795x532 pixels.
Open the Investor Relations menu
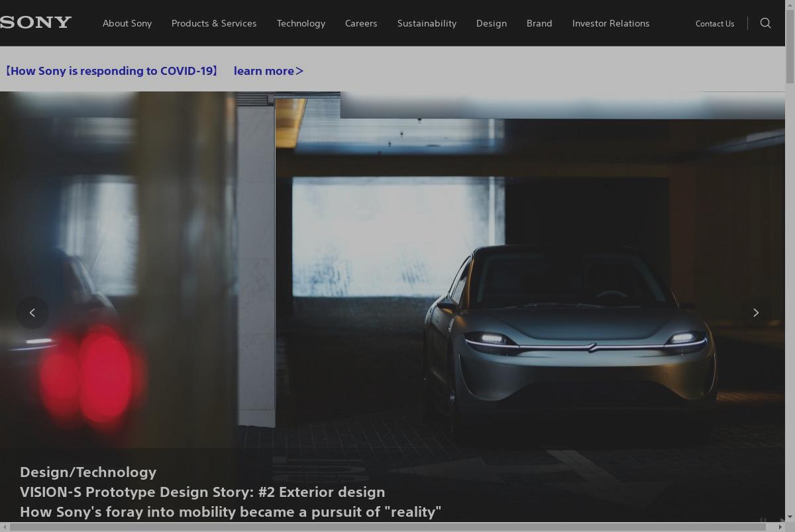coord(611,23)
